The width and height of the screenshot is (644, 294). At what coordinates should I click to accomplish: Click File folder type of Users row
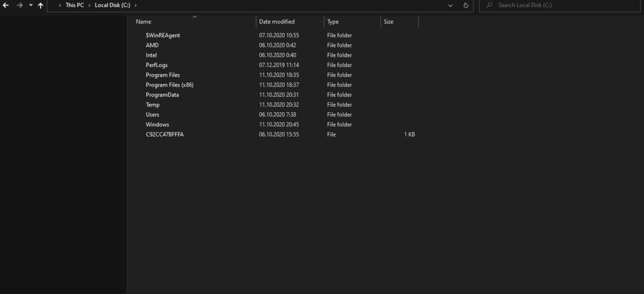(340, 114)
